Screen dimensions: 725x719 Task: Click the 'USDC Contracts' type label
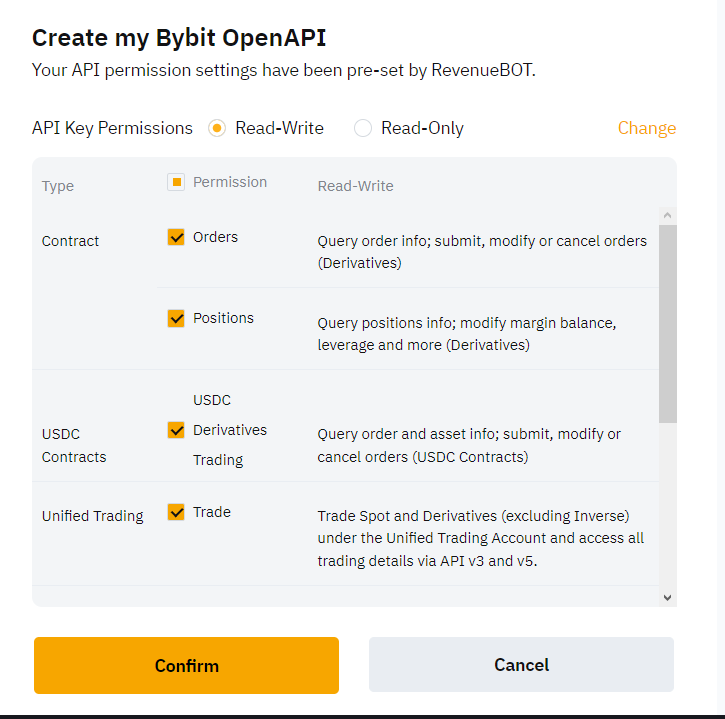point(74,445)
